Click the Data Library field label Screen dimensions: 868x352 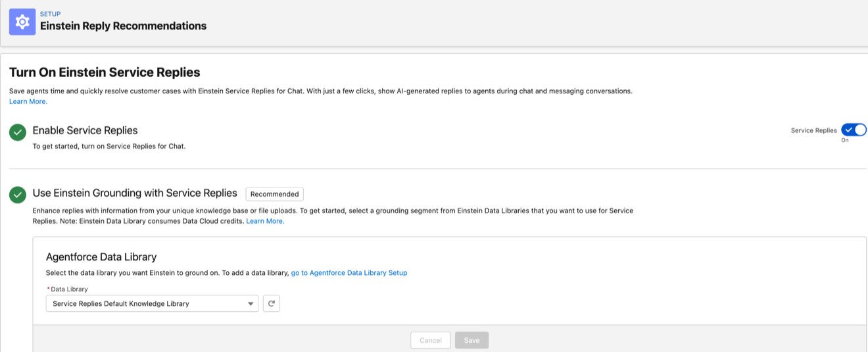[x=69, y=289]
